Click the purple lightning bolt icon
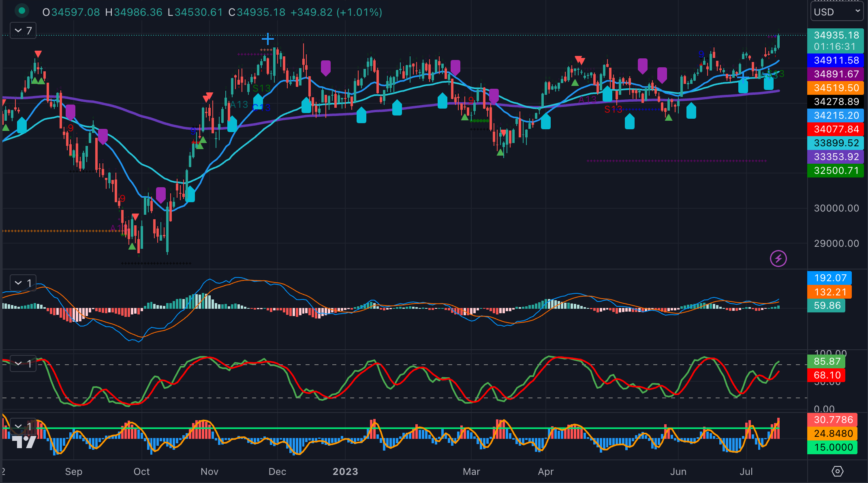Image resolution: width=868 pixels, height=483 pixels. click(778, 259)
